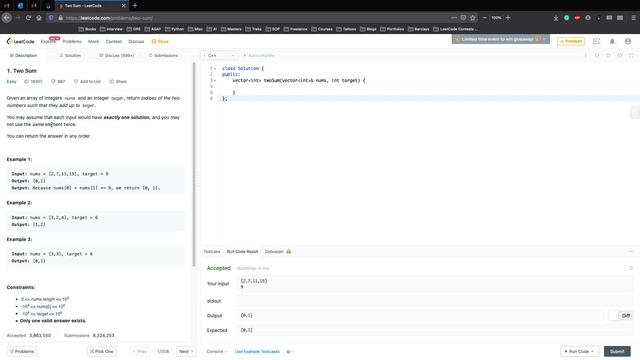The width and height of the screenshot is (640, 360).
Task: Submit the solution
Action: (x=617, y=351)
